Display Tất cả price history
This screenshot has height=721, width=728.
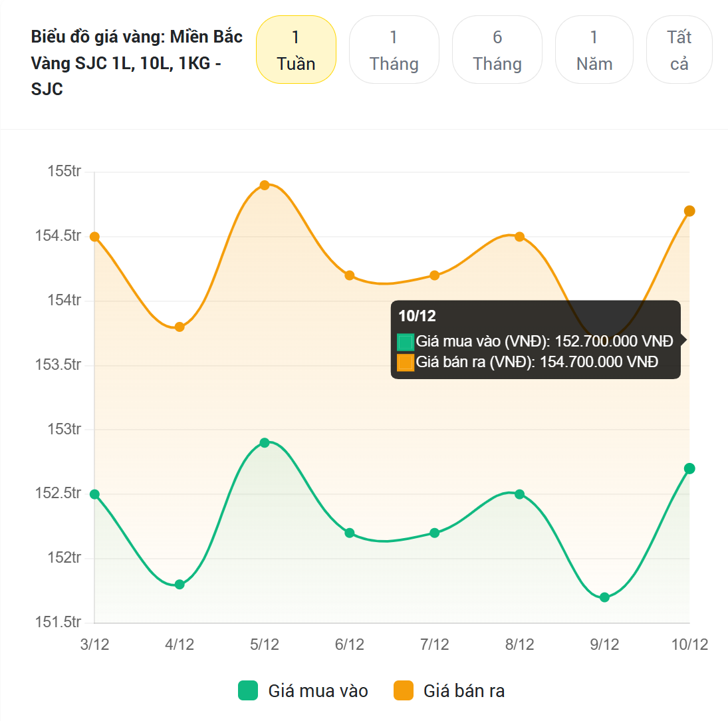[x=679, y=50]
